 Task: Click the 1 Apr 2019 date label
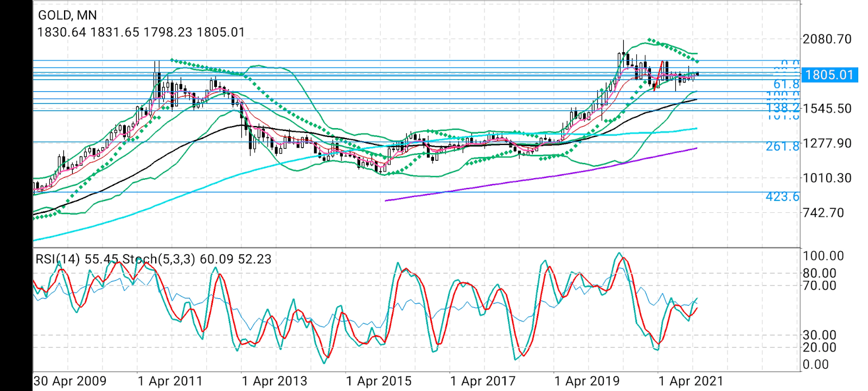coord(587,381)
